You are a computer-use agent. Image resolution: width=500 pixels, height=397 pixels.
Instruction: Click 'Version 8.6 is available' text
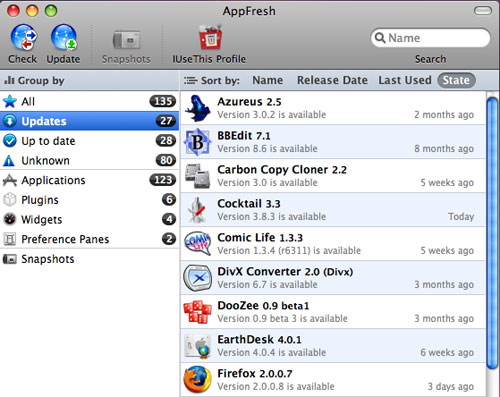click(x=267, y=149)
